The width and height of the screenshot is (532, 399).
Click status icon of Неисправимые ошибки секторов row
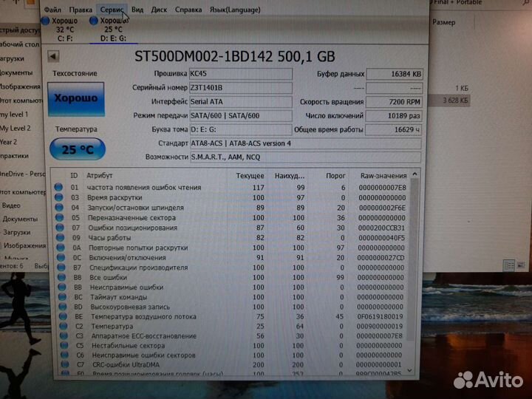click(x=64, y=355)
